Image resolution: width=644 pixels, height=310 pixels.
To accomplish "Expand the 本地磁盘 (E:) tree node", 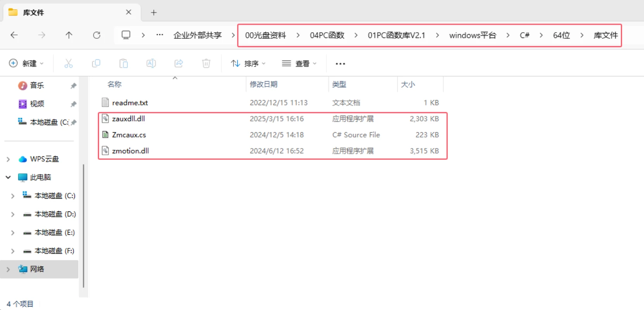I will pyautogui.click(x=13, y=233).
